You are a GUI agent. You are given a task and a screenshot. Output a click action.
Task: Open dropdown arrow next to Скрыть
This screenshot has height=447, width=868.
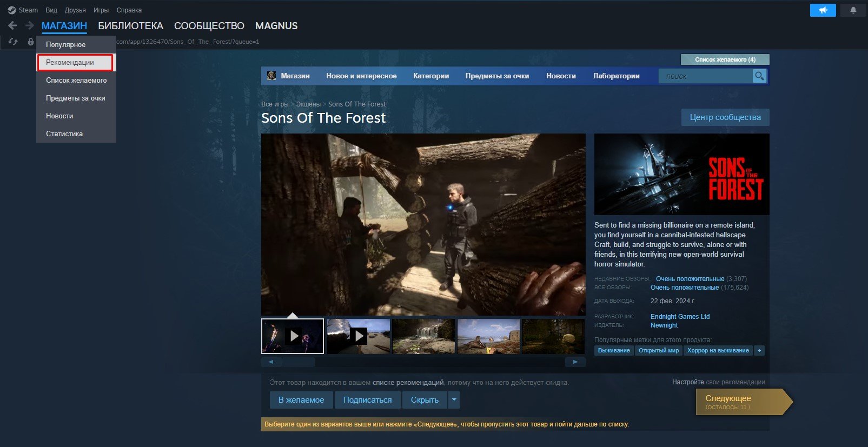click(x=454, y=400)
